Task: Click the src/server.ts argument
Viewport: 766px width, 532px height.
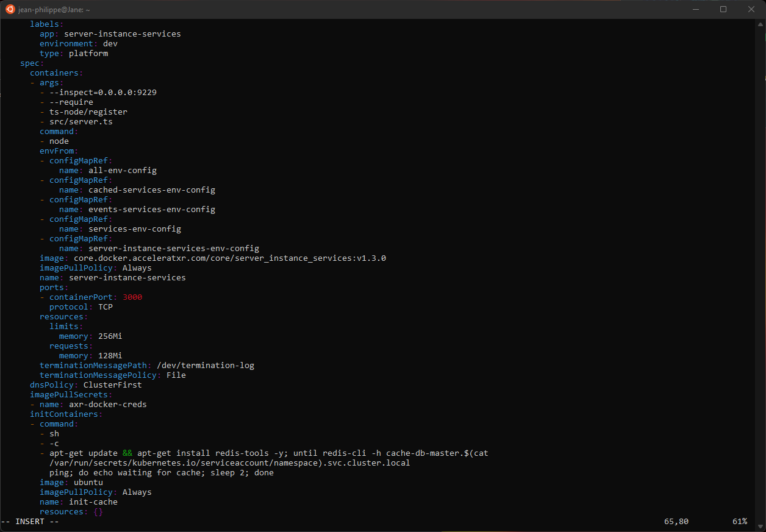Action: pos(81,122)
